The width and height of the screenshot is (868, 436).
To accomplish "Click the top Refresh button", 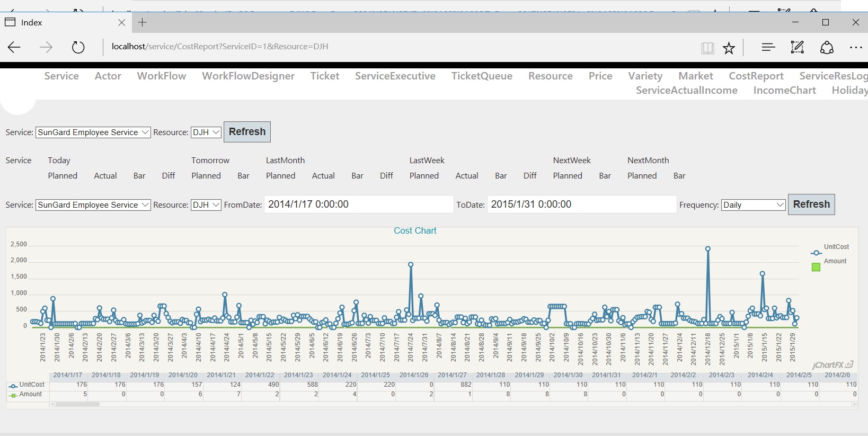I will (x=247, y=132).
